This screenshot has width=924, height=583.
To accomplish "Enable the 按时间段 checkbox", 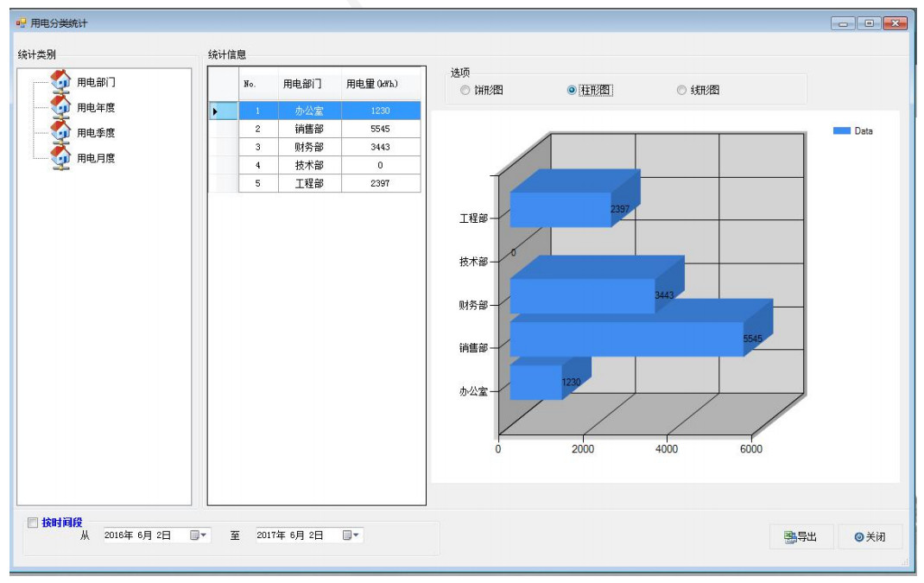I will [x=33, y=523].
